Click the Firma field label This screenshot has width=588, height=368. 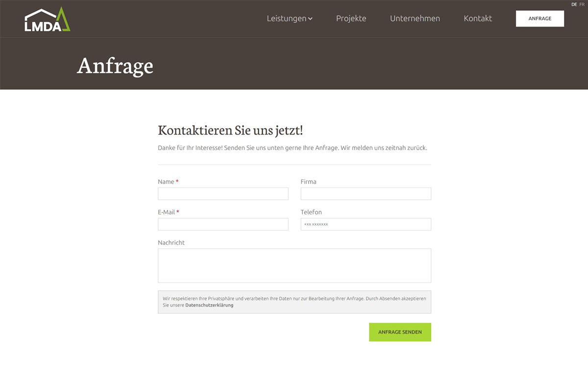[309, 182]
